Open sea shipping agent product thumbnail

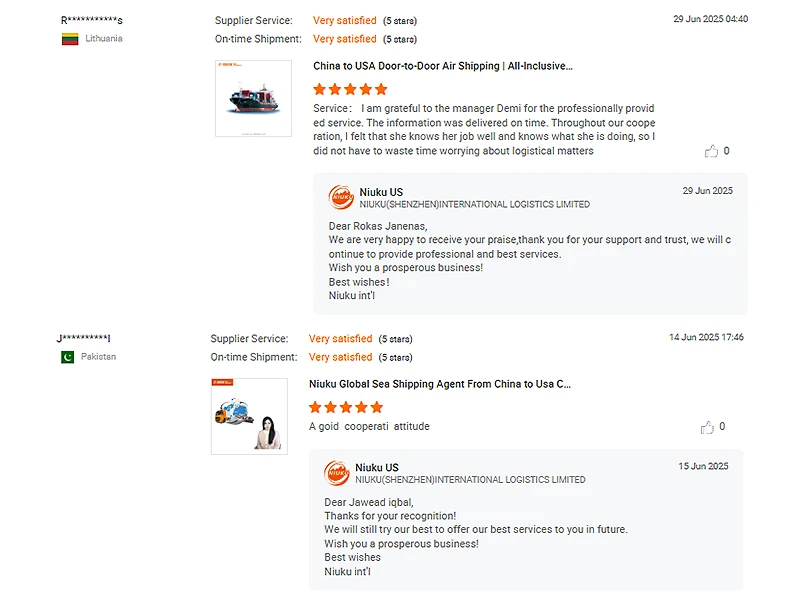click(x=249, y=416)
